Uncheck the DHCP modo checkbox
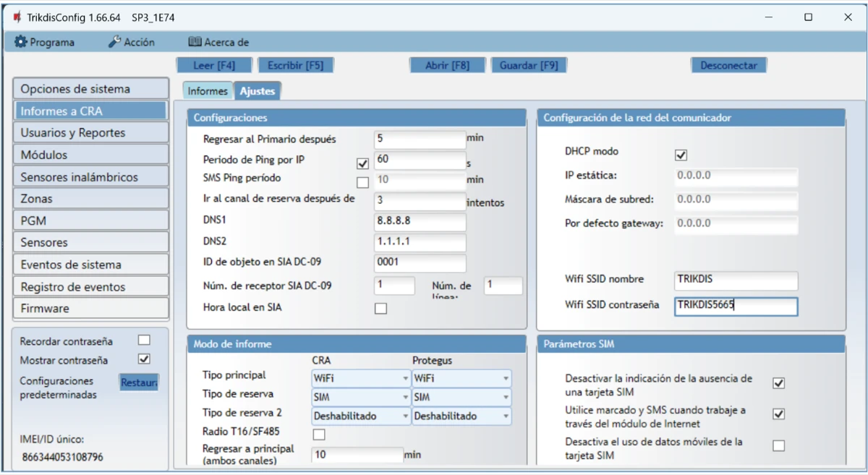 tap(681, 155)
